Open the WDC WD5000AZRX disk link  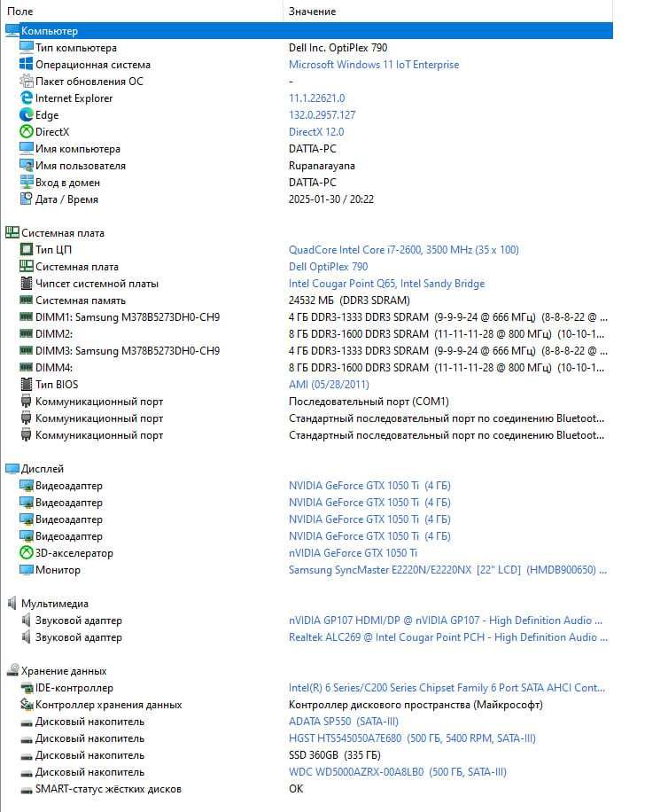click(398, 771)
